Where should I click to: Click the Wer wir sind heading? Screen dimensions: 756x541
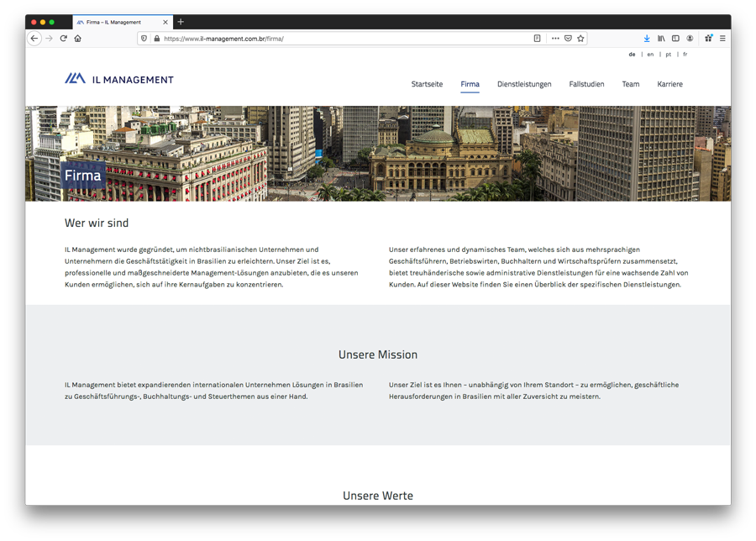97,223
